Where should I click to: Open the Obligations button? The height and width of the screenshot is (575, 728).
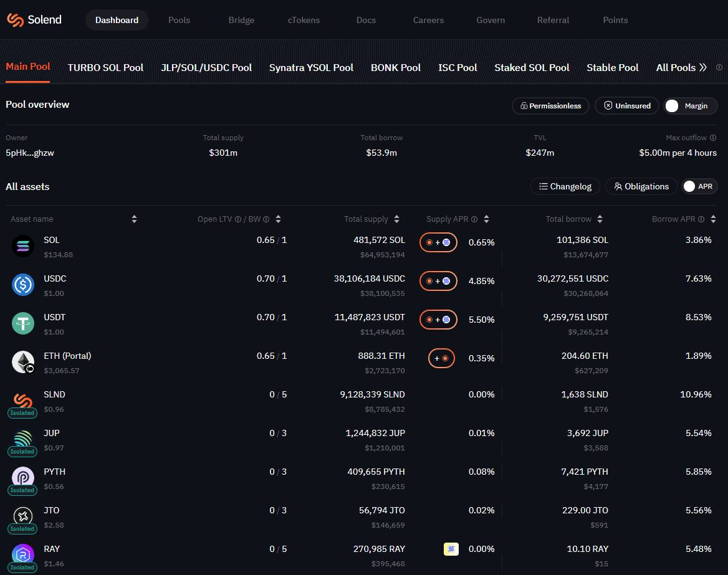click(641, 186)
